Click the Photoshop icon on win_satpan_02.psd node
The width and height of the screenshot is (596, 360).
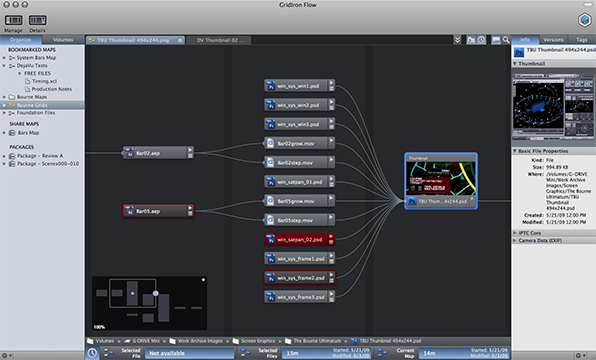point(270,239)
